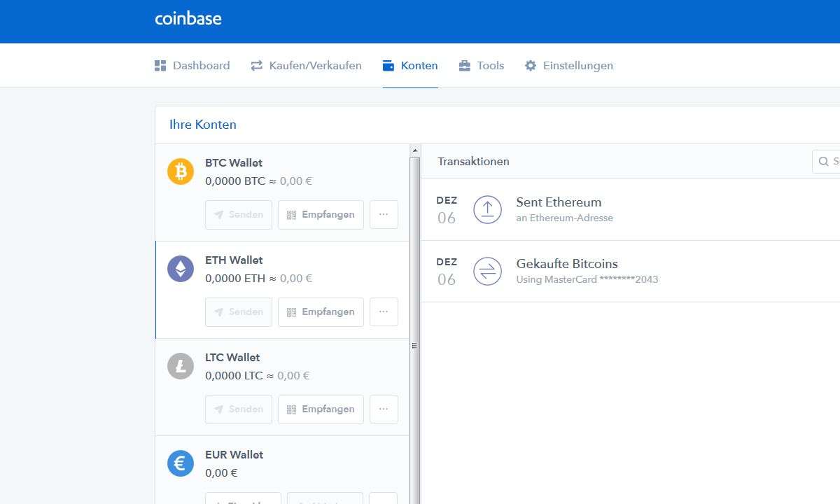Click the 'an Ethereum-Adresse' subtitle

pos(564,218)
